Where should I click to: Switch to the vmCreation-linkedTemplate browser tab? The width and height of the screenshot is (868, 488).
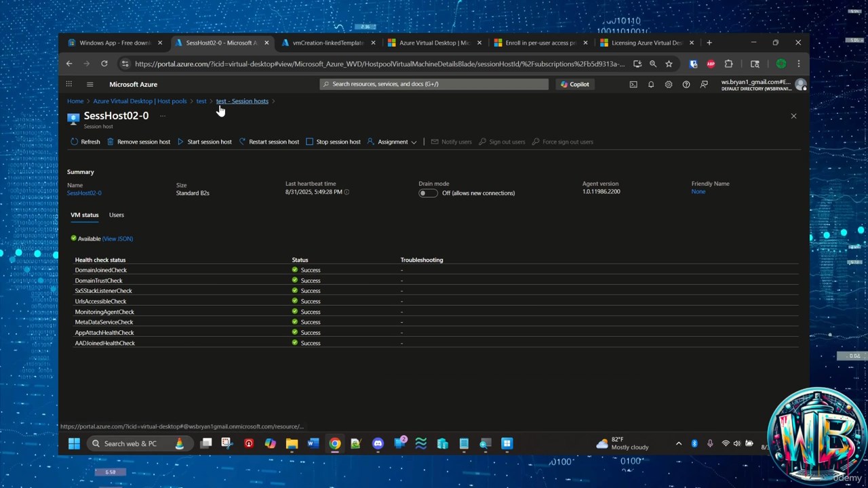[328, 43]
